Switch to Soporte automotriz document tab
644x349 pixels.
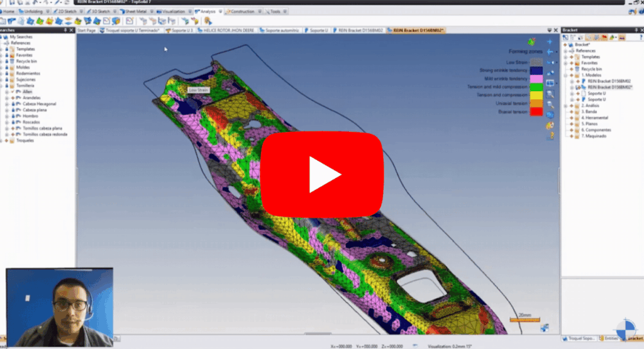tap(279, 30)
